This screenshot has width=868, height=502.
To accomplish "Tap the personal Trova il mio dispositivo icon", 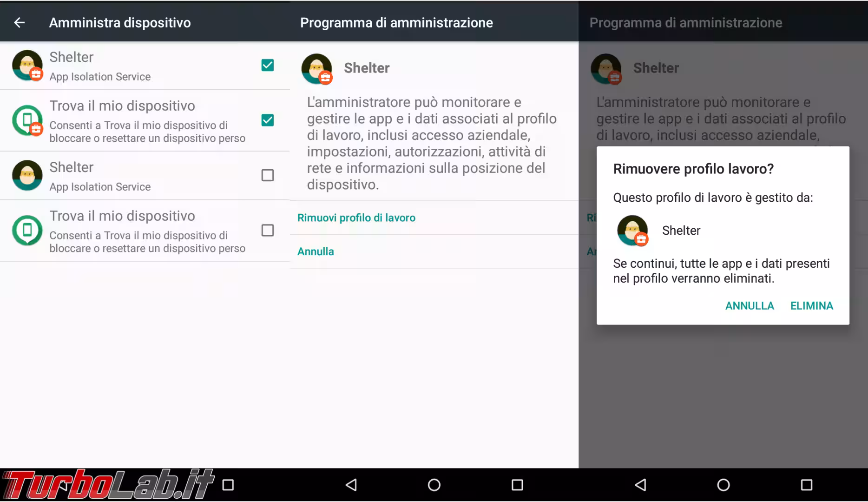I will click(x=27, y=231).
